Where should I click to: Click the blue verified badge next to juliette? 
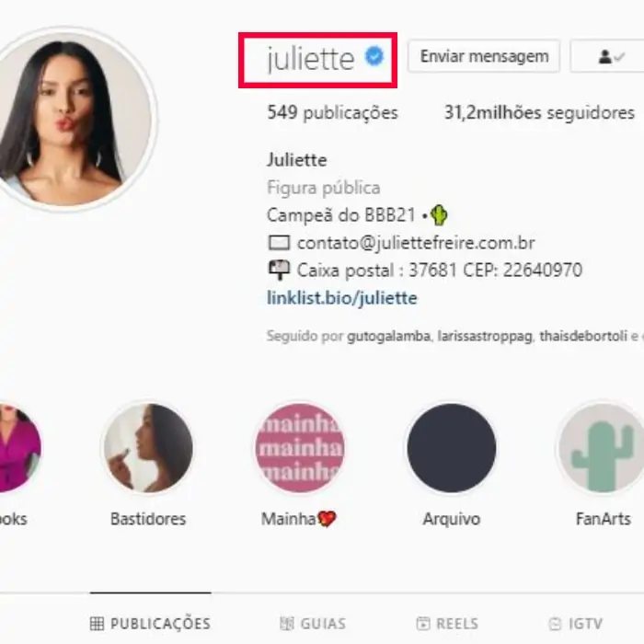click(374, 56)
